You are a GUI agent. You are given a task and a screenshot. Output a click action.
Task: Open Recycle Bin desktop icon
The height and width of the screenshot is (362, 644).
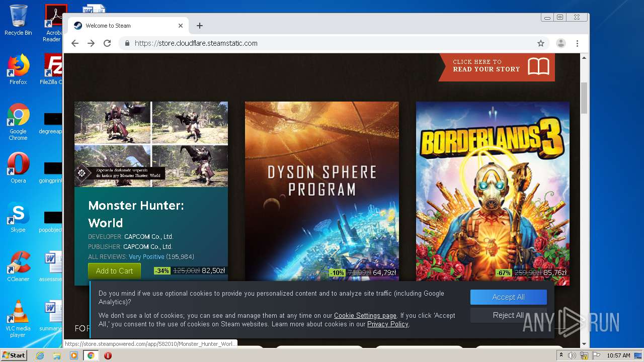pyautogui.click(x=18, y=20)
